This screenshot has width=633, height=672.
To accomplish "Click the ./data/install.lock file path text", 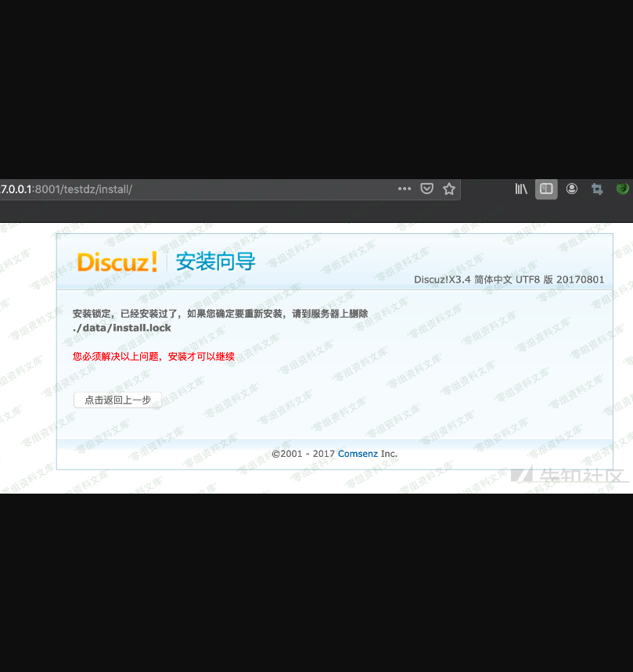I will click(121, 328).
